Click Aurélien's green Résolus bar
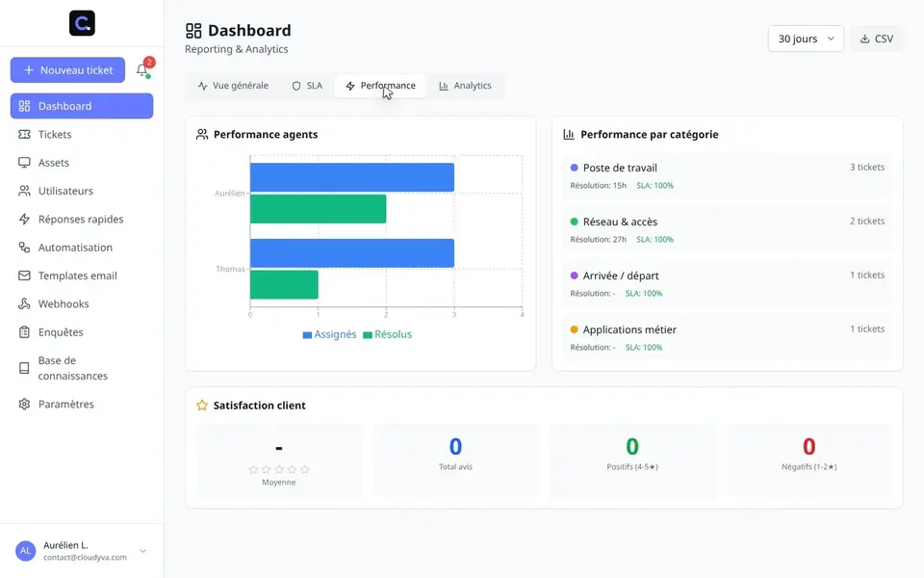This screenshot has width=924, height=578. pyautogui.click(x=319, y=209)
